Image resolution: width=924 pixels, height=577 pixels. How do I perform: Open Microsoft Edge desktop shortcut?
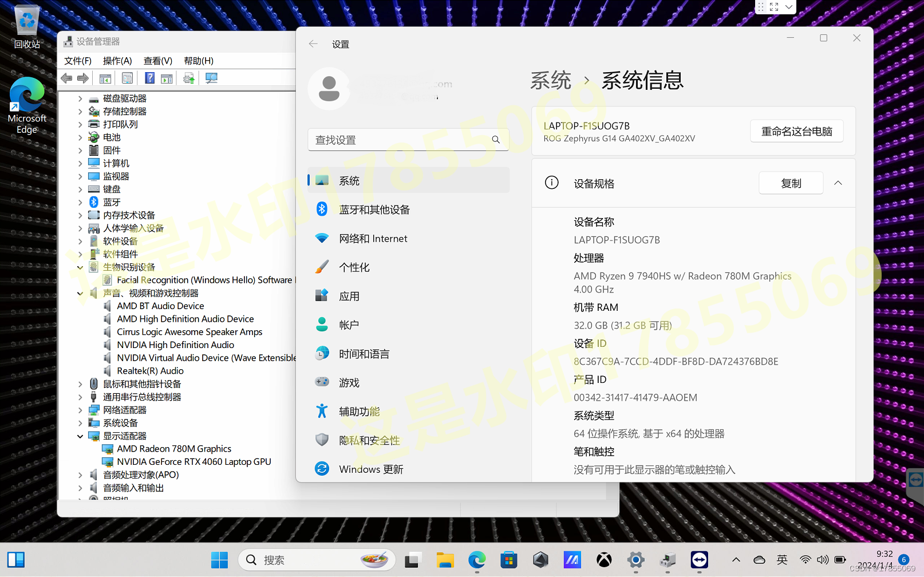coord(27,105)
